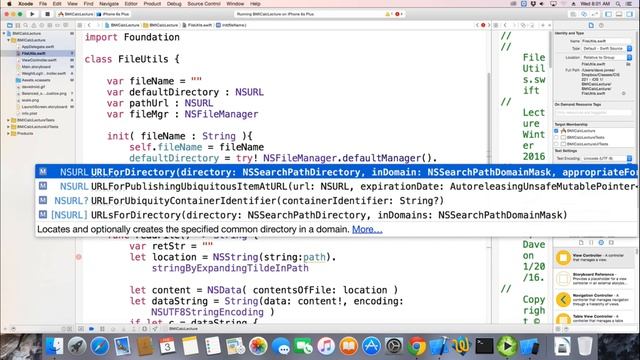Open the Location dropdown (Relative to Group)
640x360 pixels.
(607, 58)
